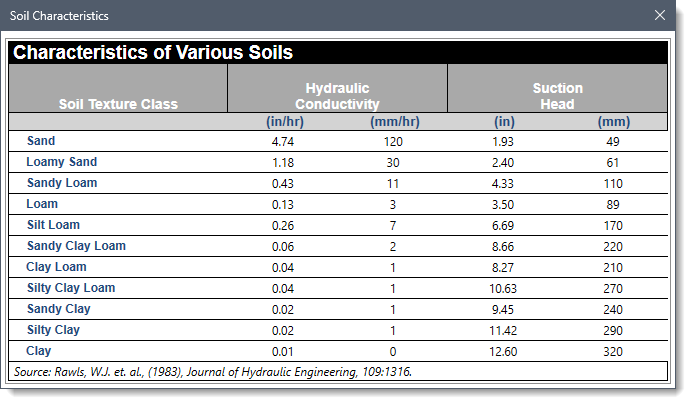Click the 220 mm value for Sandy Clay Loam

click(613, 247)
